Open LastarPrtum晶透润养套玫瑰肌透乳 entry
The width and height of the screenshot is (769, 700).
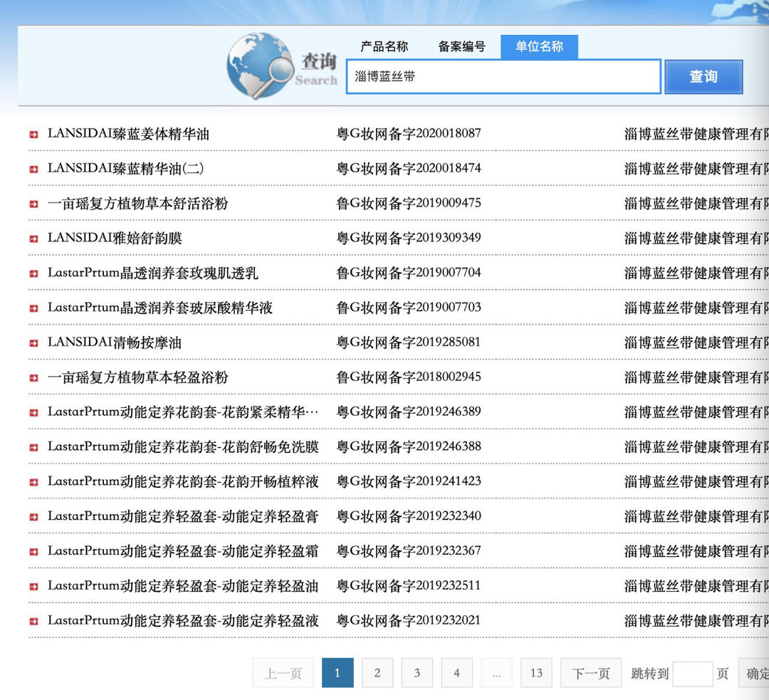pos(152,273)
